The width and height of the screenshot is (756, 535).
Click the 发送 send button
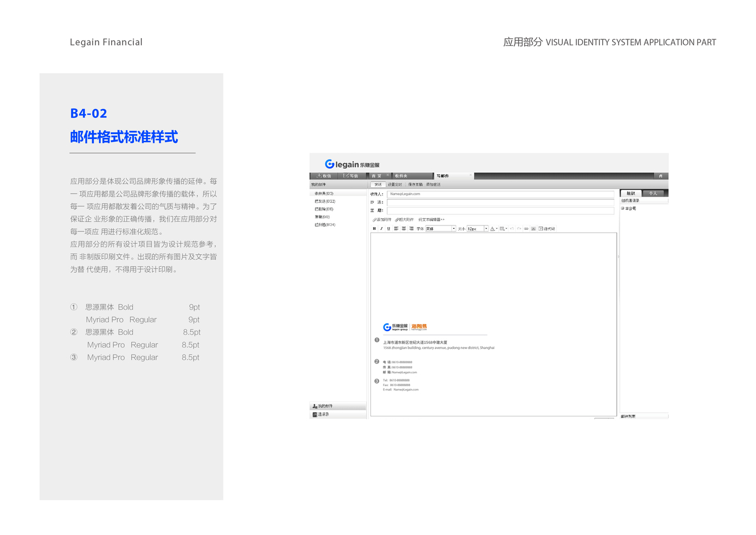[378, 184]
